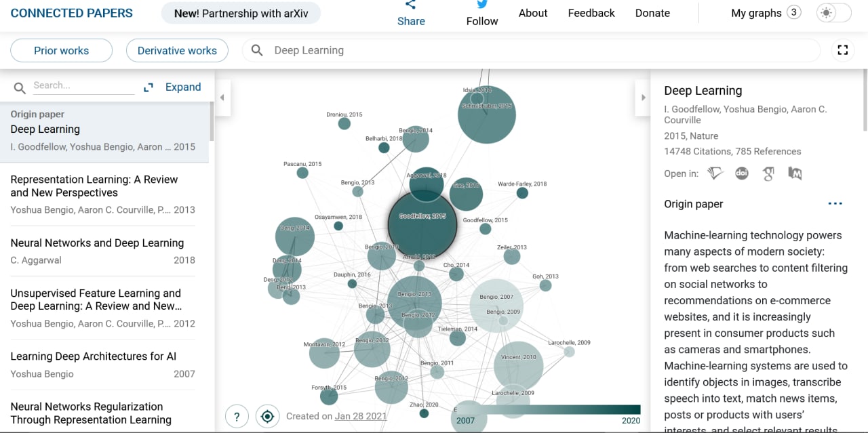Open the Donate page
Screen dimensions: 868x433
coord(652,13)
